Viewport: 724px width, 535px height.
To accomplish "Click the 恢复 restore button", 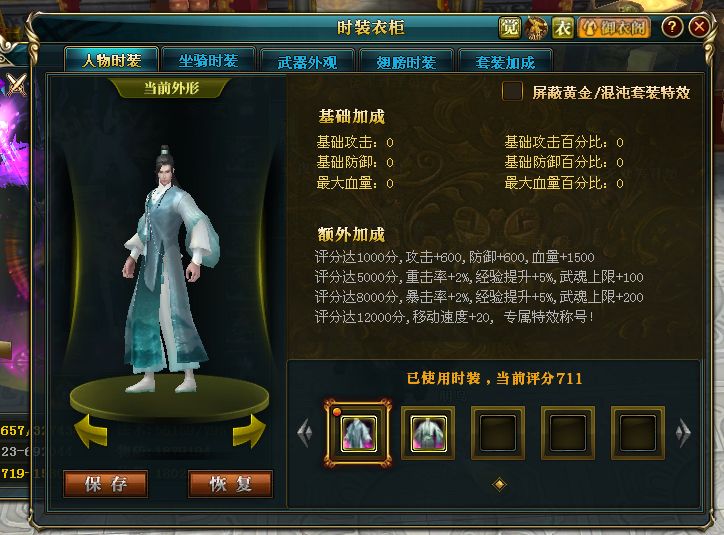I will click(230, 484).
